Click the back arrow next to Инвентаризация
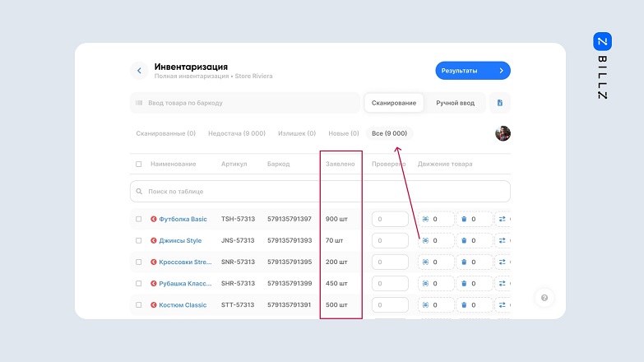The image size is (644, 362). (x=139, y=71)
